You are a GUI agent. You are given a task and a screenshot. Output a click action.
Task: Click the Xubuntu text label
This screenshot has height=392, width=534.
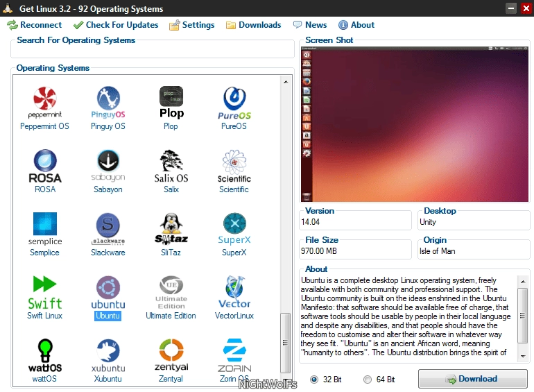click(108, 379)
